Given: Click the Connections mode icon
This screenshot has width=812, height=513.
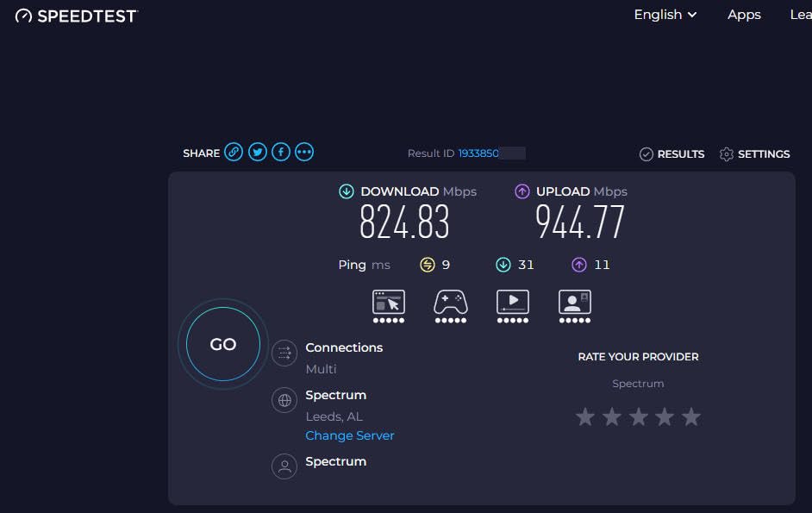Looking at the screenshot, I should [284, 353].
